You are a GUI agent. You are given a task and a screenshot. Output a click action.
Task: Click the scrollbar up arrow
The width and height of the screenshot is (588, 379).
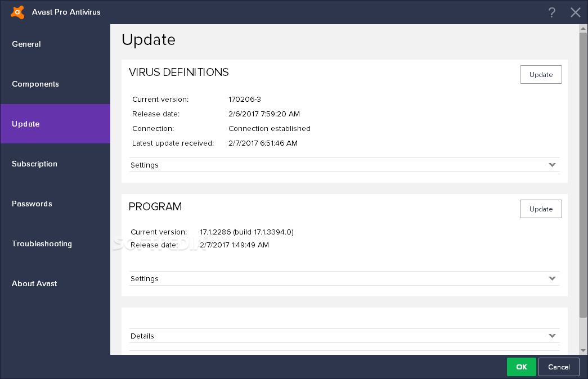tap(583, 28)
